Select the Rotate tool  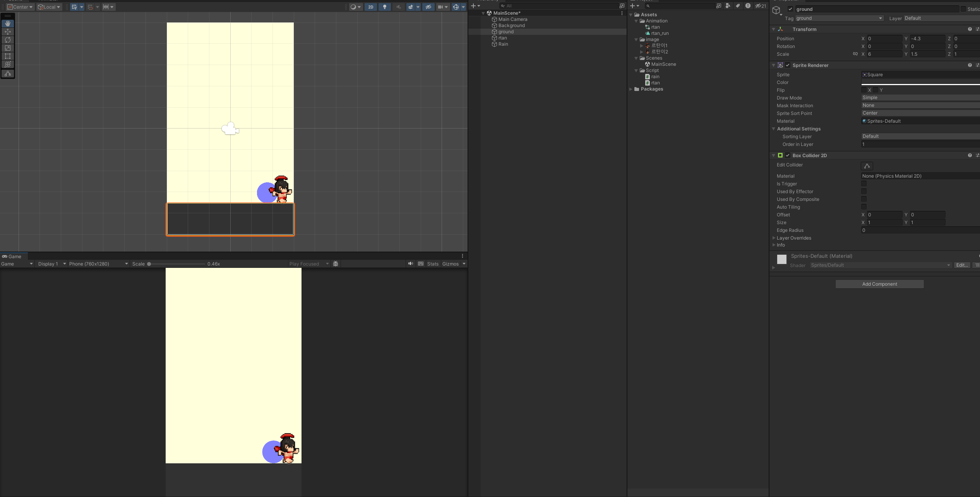click(8, 40)
